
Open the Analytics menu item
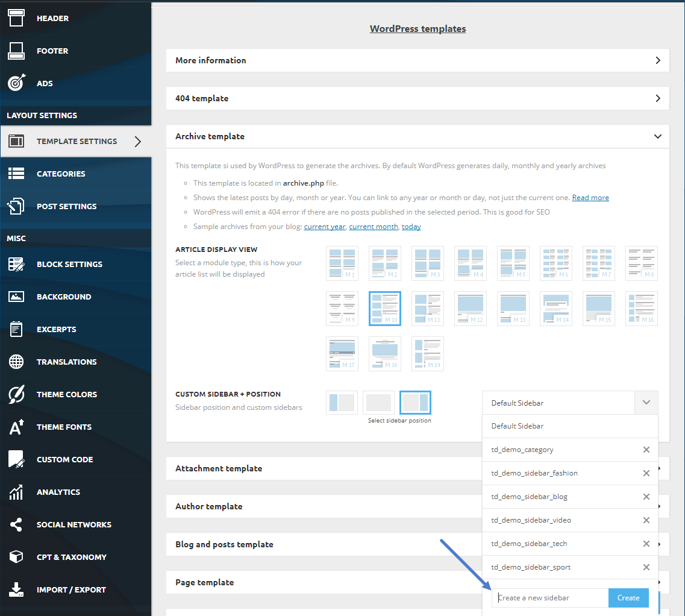(x=75, y=492)
